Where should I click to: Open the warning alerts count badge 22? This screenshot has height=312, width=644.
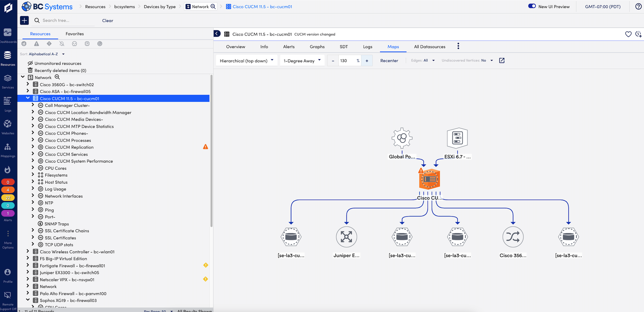(x=8, y=198)
